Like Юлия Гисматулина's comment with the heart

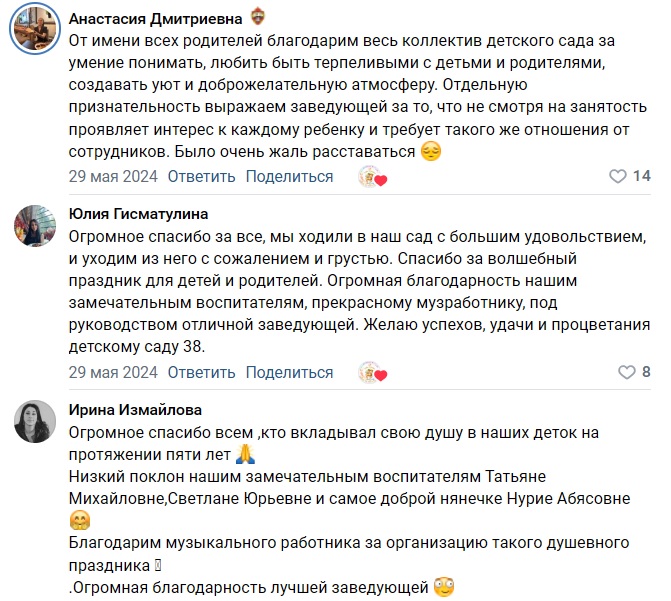(627, 373)
